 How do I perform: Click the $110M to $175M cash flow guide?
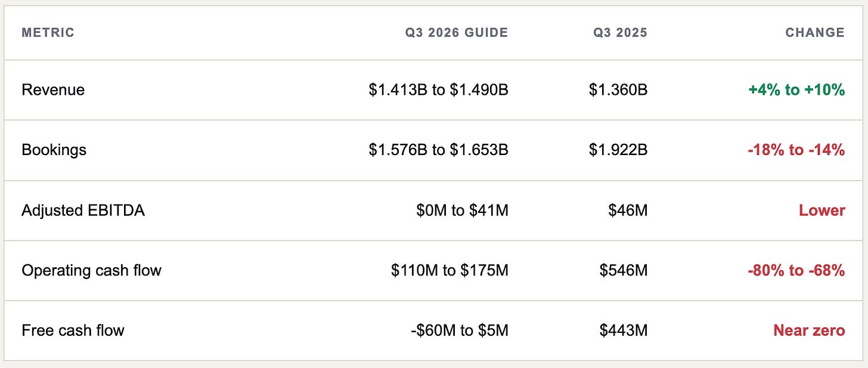(x=450, y=271)
